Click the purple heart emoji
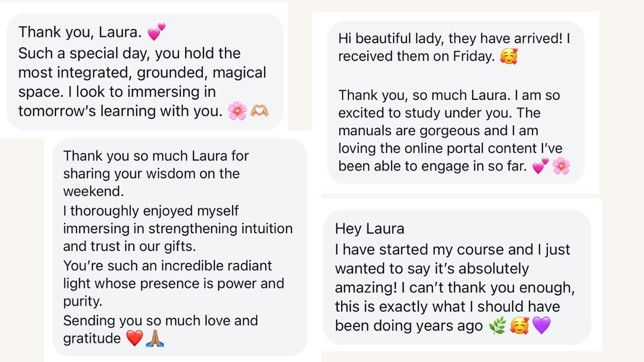Image resolution: width=644 pixels, height=362 pixels. pyautogui.click(x=541, y=326)
